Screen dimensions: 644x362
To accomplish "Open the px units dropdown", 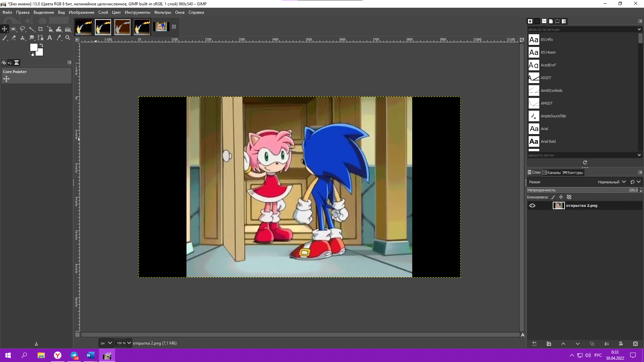I will (x=106, y=343).
